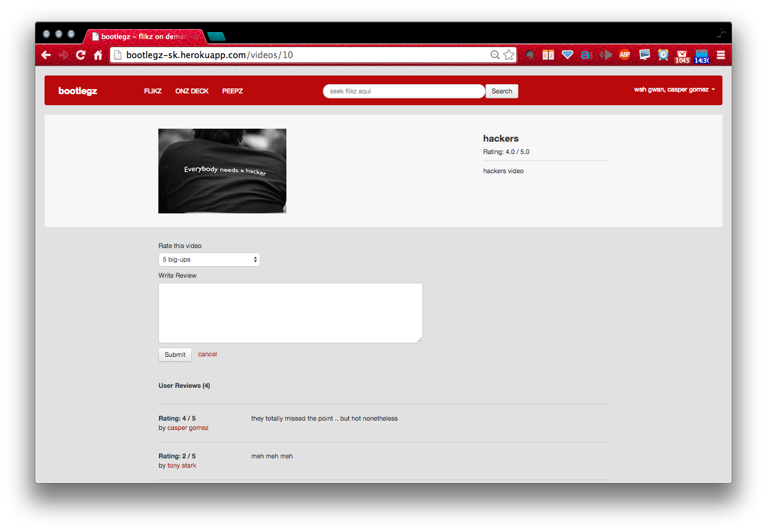Click the 'User Reviews (4)' heading
Viewport: 767px width, 532px height.
[x=184, y=385]
